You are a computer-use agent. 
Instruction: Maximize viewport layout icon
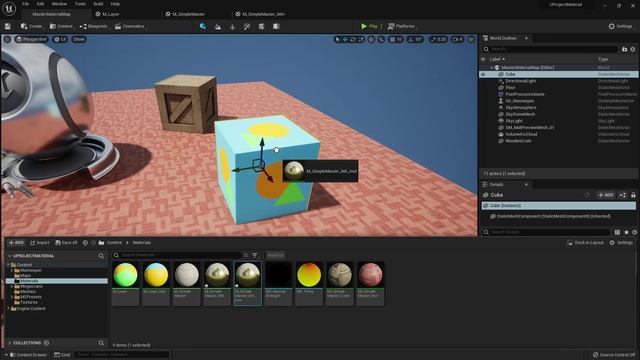point(471,40)
